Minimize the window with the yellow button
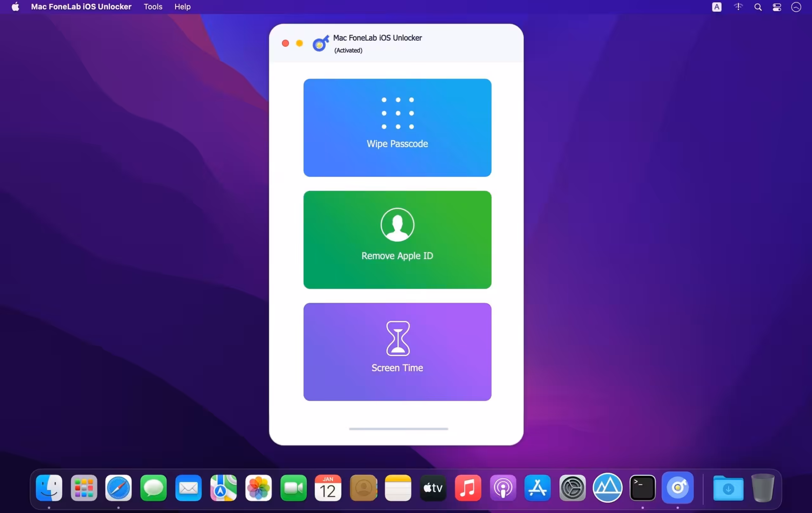The image size is (812, 513). point(299,43)
